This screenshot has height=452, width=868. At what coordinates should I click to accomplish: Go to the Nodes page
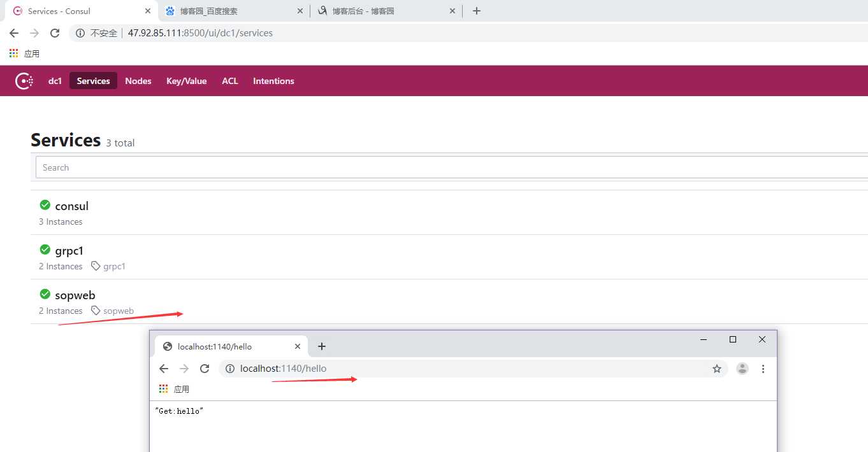[138, 81]
